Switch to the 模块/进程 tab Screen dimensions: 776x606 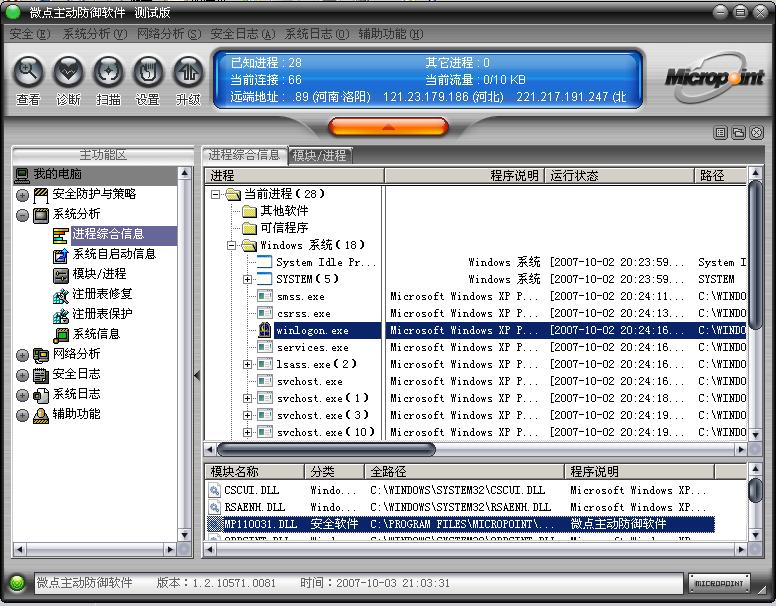(x=320, y=155)
